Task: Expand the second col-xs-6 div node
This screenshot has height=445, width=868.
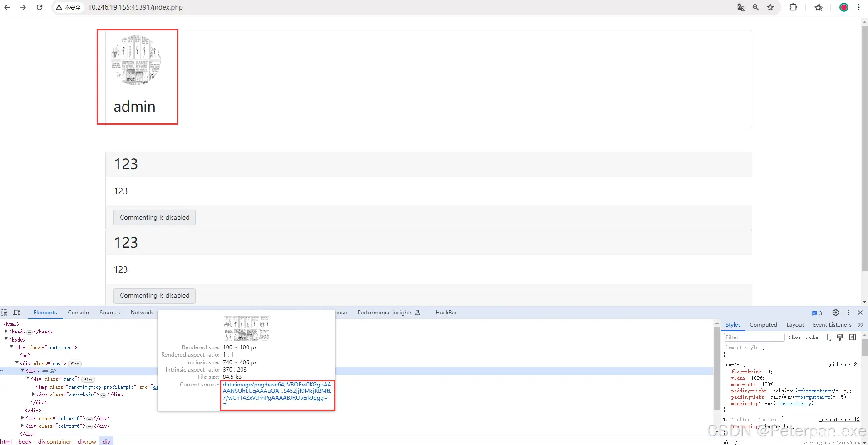Action: [23, 425]
